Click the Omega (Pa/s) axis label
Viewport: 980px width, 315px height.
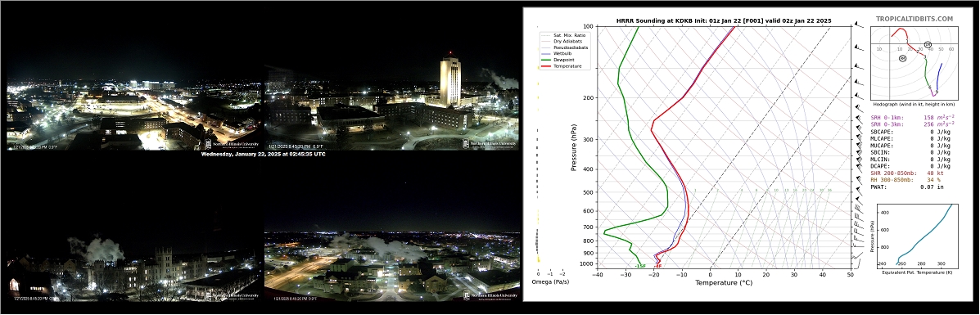[550, 282]
